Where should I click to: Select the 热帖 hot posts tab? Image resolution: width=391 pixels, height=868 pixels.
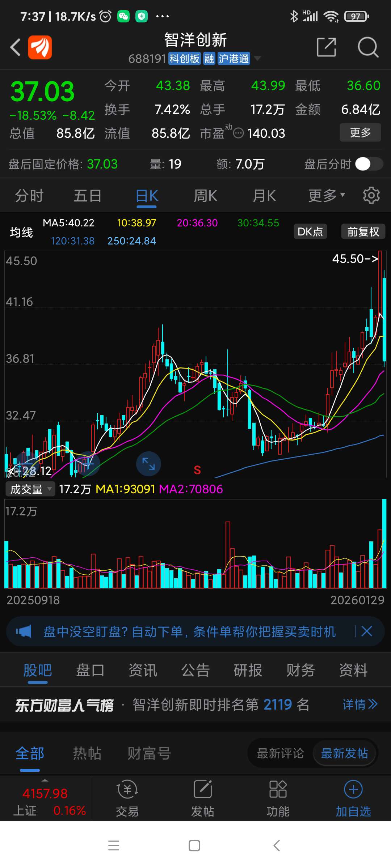tap(87, 753)
